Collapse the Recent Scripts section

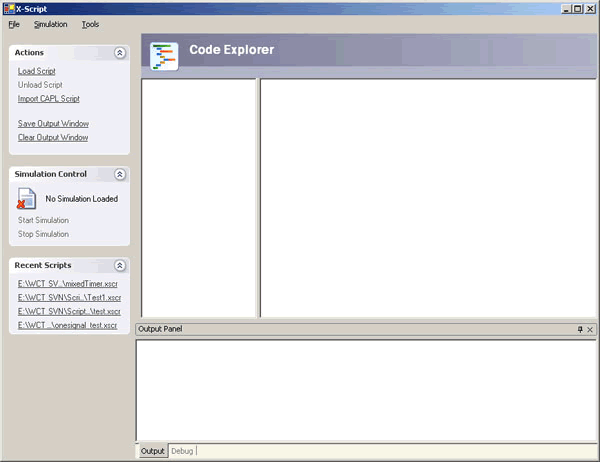click(x=119, y=266)
